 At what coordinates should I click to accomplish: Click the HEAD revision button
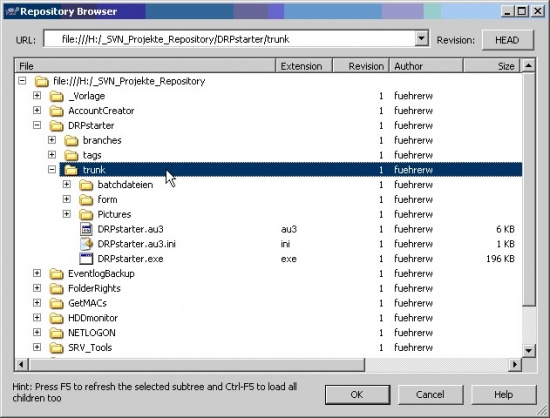click(508, 40)
